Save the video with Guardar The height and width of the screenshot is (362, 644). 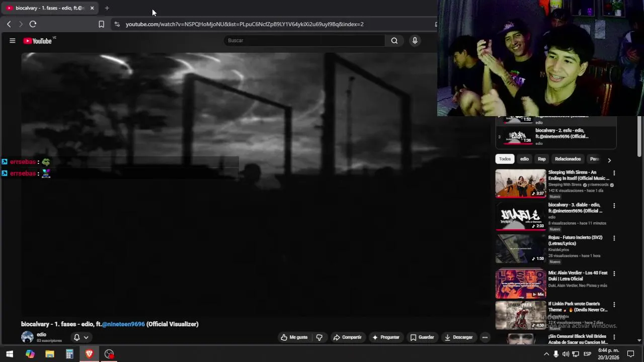(422, 337)
